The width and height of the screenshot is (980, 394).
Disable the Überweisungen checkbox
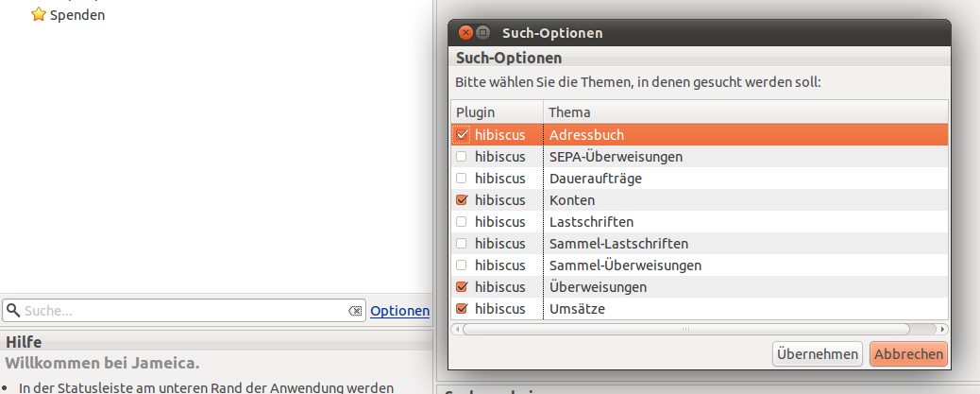tap(462, 287)
